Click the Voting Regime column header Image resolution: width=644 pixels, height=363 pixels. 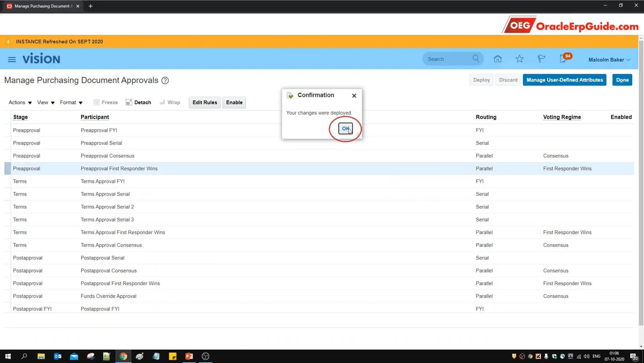click(562, 117)
